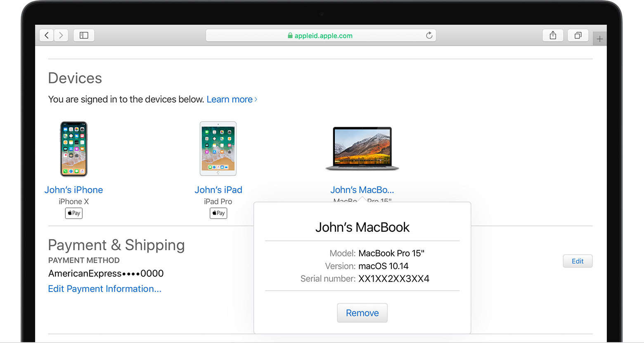Click the PAYMENT METHOD label
The image size is (644, 343).
pyautogui.click(x=84, y=260)
